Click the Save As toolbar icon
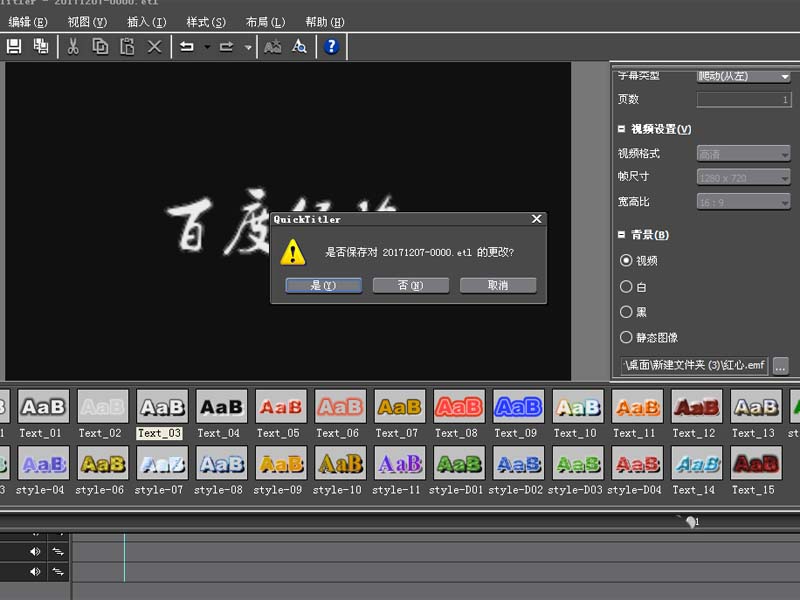The height and width of the screenshot is (600, 800). point(40,46)
